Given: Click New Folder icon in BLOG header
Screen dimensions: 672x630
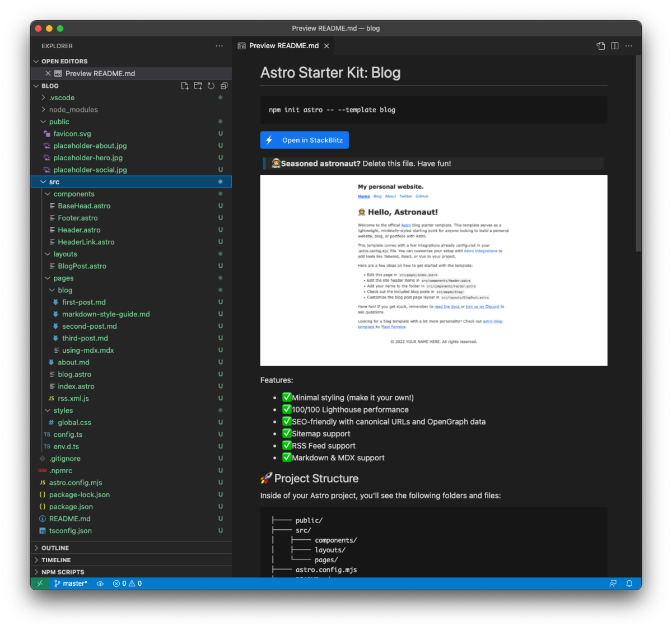Looking at the screenshot, I should [x=198, y=86].
